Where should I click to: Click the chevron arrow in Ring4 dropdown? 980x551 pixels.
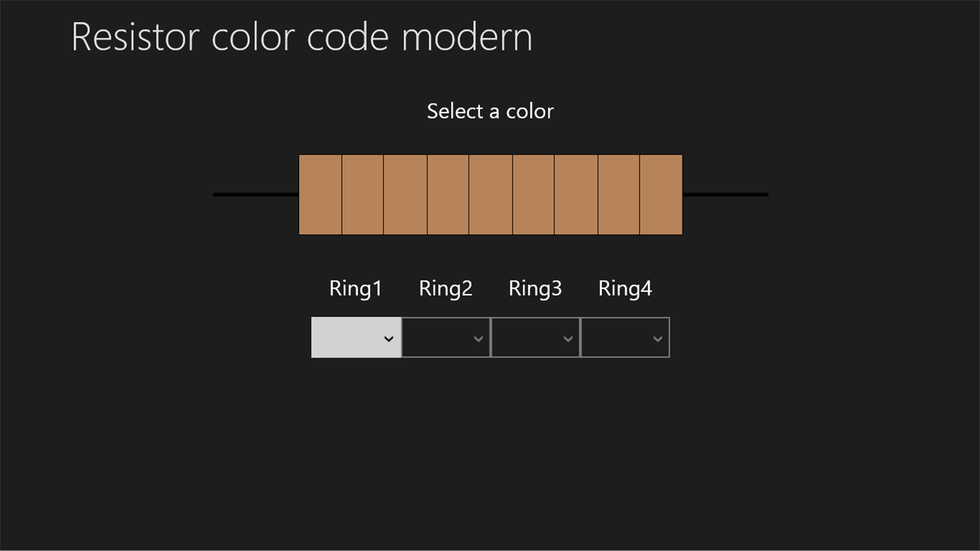tap(658, 339)
